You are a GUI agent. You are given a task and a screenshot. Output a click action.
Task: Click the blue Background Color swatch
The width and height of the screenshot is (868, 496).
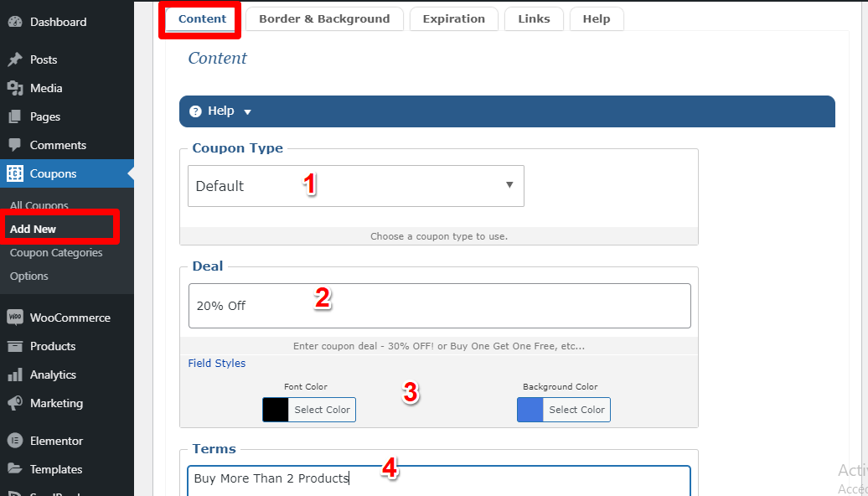click(x=530, y=410)
